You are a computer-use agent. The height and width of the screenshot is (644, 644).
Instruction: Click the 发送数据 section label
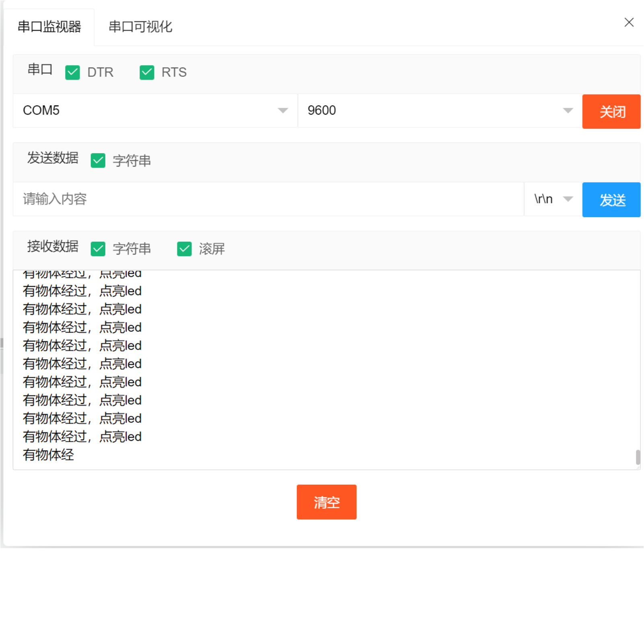[53, 158]
